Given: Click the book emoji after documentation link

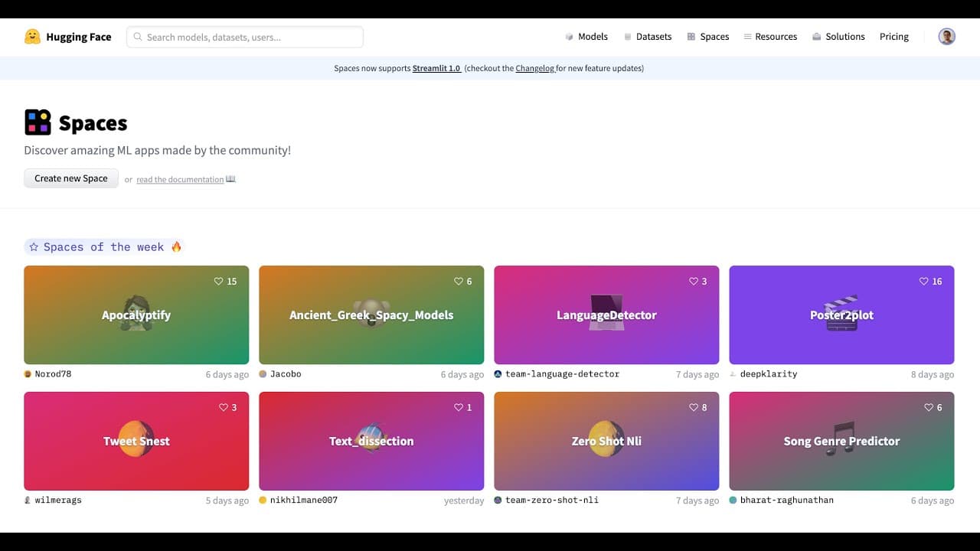Looking at the screenshot, I should coord(230,179).
